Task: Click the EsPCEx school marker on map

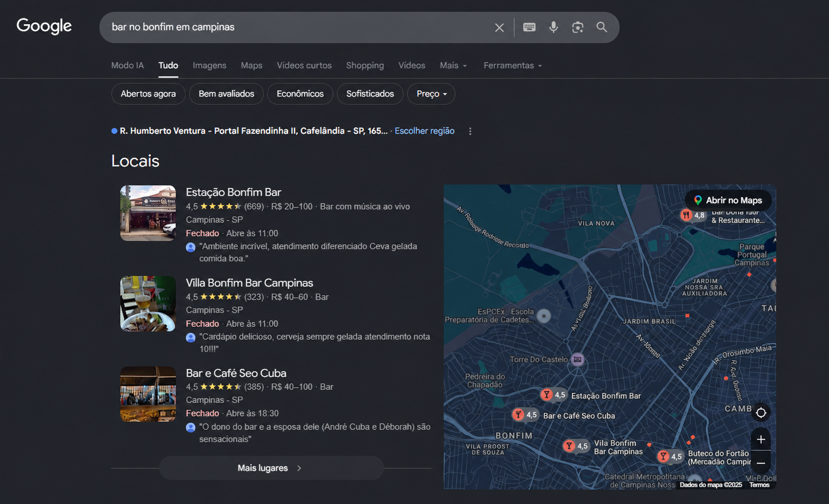Action: pos(543,315)
